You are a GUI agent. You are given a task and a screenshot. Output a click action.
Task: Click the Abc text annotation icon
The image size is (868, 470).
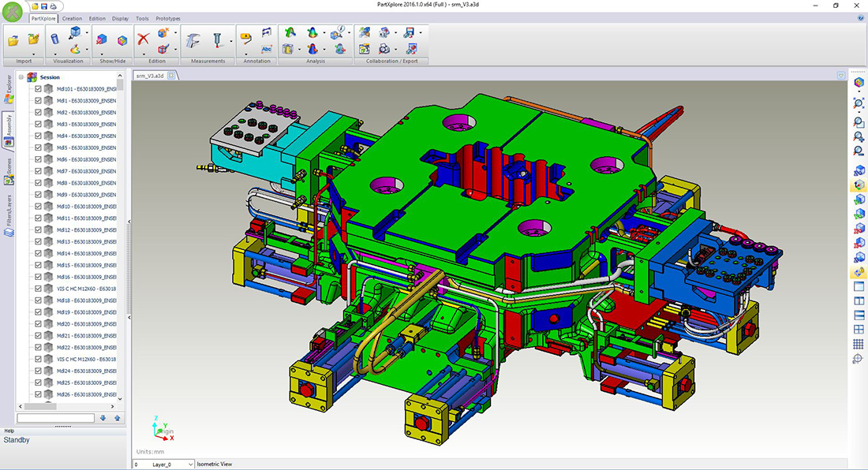tap(266, 48)
